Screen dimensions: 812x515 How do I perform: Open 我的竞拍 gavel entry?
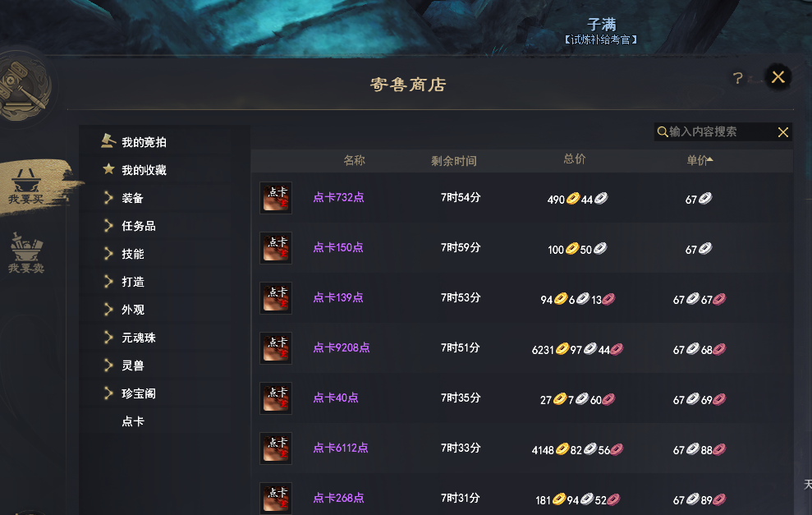click(x=134, y=141)
